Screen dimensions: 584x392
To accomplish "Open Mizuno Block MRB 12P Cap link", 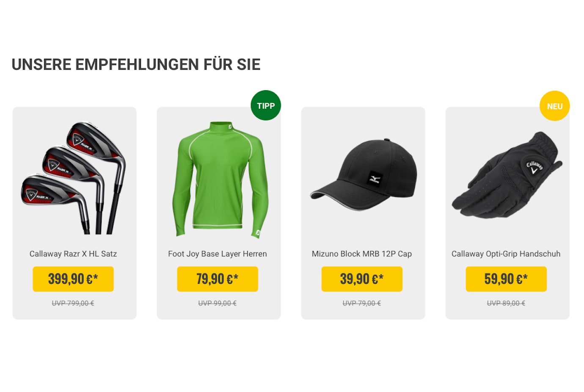I will (362, 254).
